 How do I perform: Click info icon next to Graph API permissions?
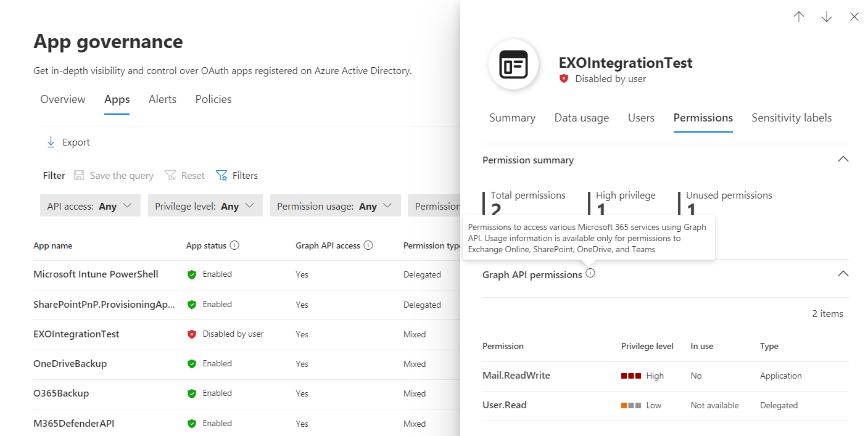(x=590, y=273)
